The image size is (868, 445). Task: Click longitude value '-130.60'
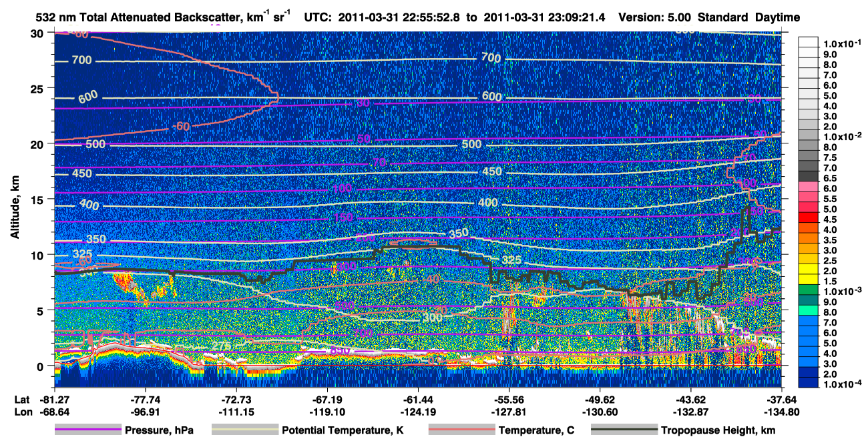600,412
